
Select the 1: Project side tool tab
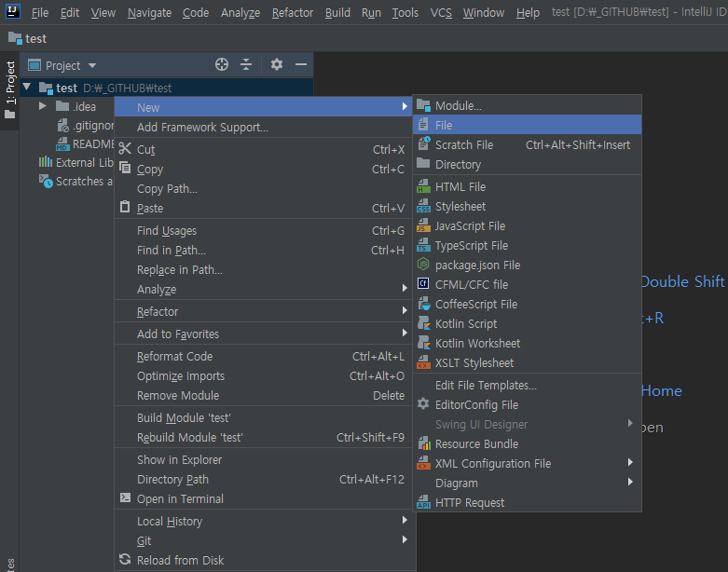coord(9,90)
